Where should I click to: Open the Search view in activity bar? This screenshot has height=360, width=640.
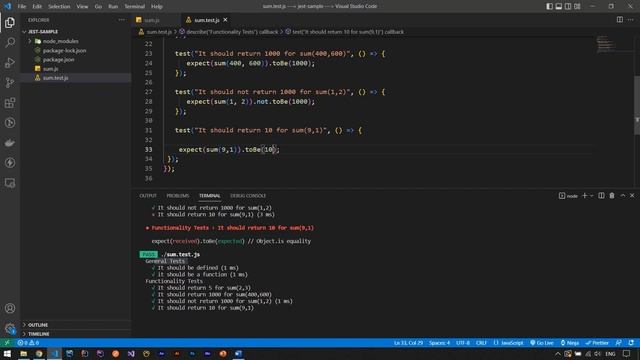coord(10,42)
